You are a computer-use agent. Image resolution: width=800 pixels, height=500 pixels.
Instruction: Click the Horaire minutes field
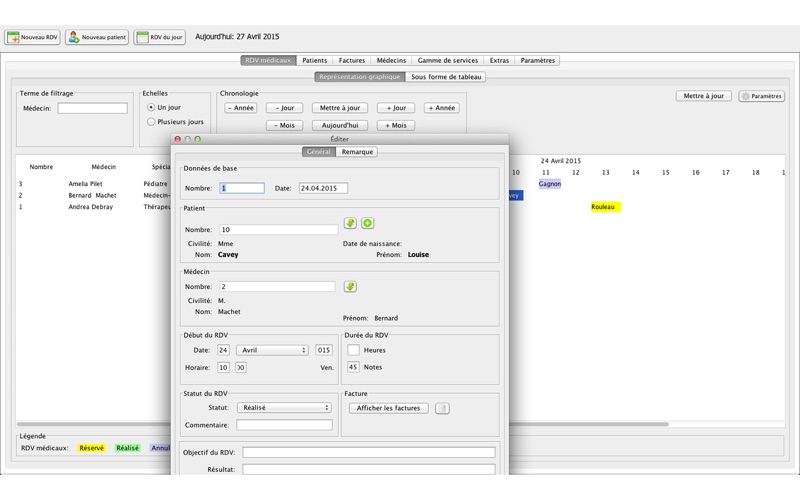(240, 367)
